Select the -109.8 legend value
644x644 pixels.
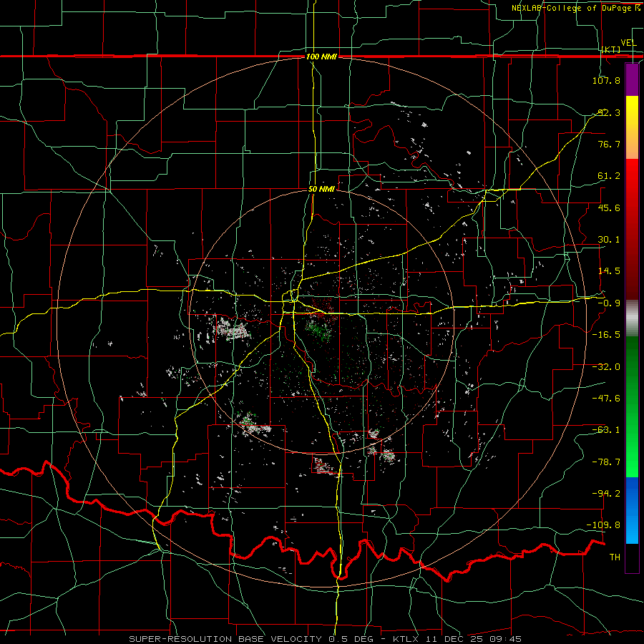[x=604, y=525]
